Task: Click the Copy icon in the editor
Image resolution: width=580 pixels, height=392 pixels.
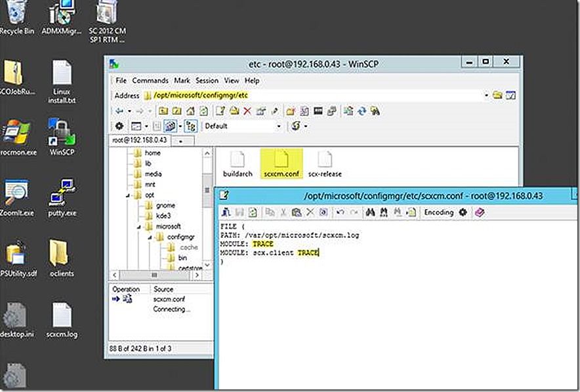Action: coord(270,212)
